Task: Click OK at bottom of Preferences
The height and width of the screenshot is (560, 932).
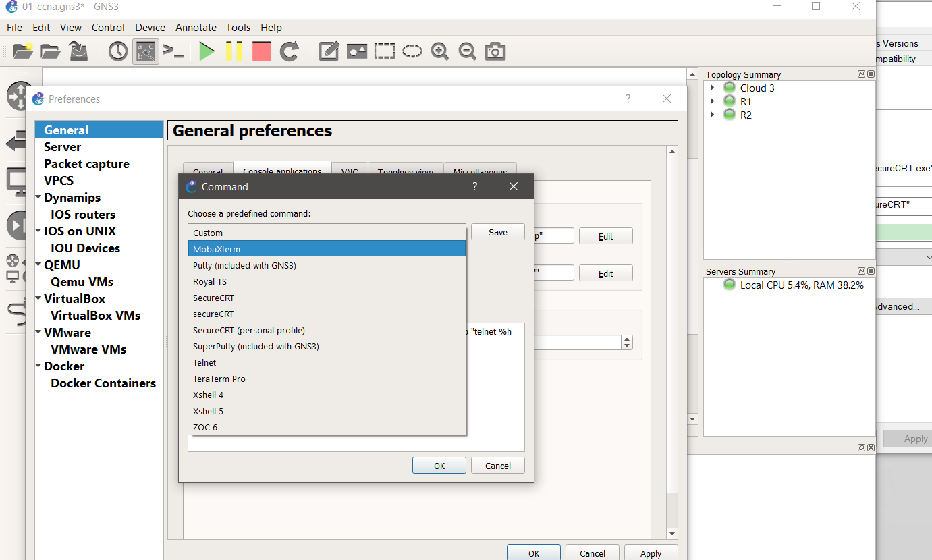Action: pyautogui.click(x=534, y=553)
